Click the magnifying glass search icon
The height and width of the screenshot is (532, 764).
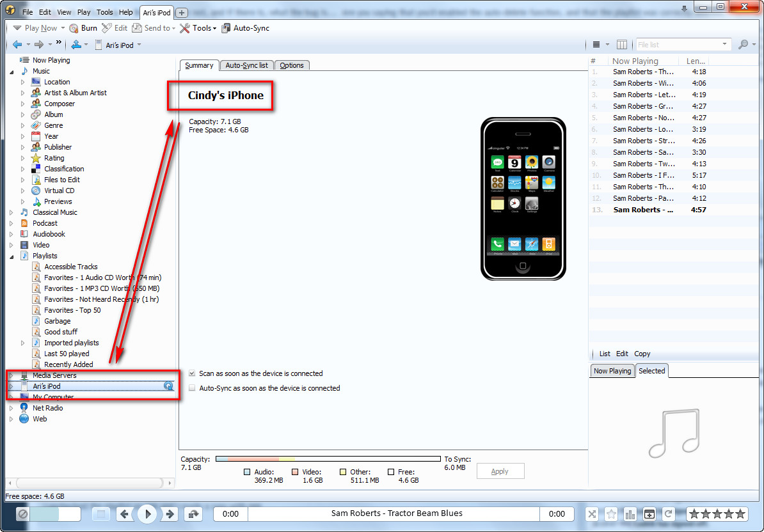click(743, 45)
